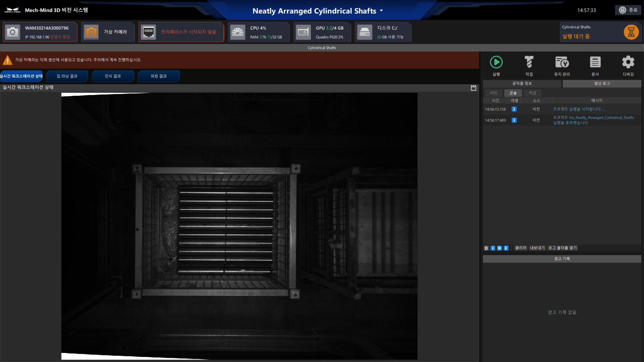Click the timestamp 14:56:15.158
The width and height of the screenshot is (644, 362).
(495, 109)
